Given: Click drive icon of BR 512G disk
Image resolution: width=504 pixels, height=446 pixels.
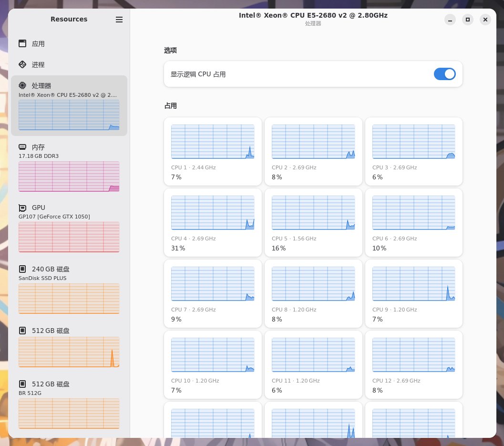Looking at the screenshot, I should [x=22, y=384].
